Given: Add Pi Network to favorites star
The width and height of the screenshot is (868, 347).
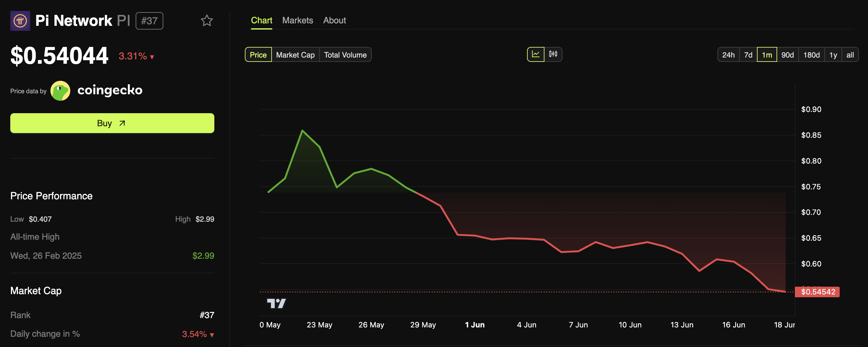Looking at the screenshot, I should tap(207, 21).
